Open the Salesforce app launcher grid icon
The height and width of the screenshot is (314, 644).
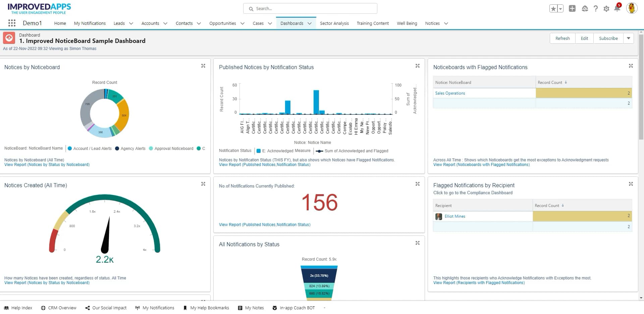tap(11, 23)
